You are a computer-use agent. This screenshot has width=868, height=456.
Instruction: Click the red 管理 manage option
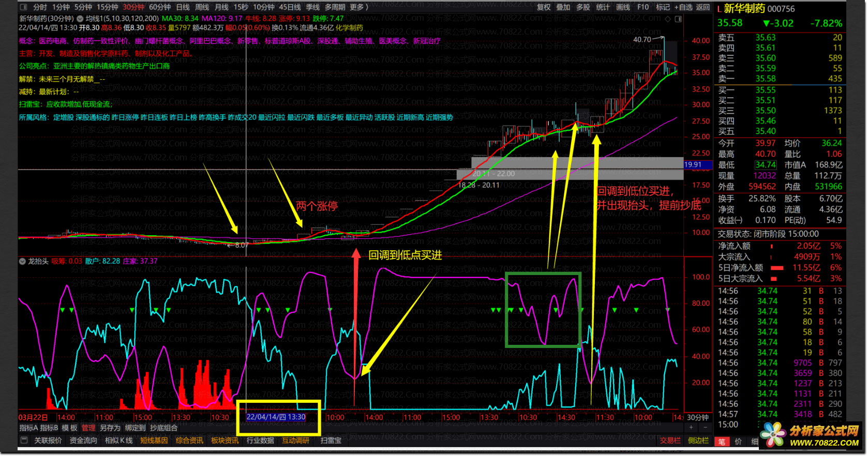(x=88, y=428)
